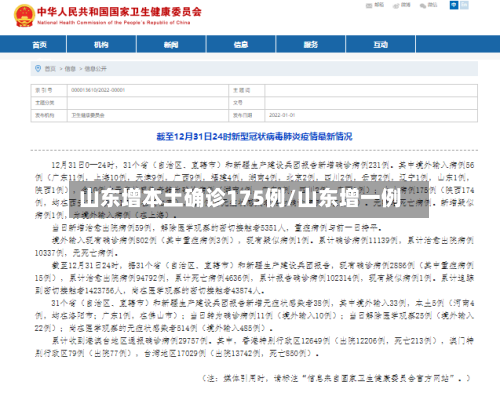Click the 中华人民共和国国家卫生健康委员会 site title
The image size is (500, 400).
point(119,12)
